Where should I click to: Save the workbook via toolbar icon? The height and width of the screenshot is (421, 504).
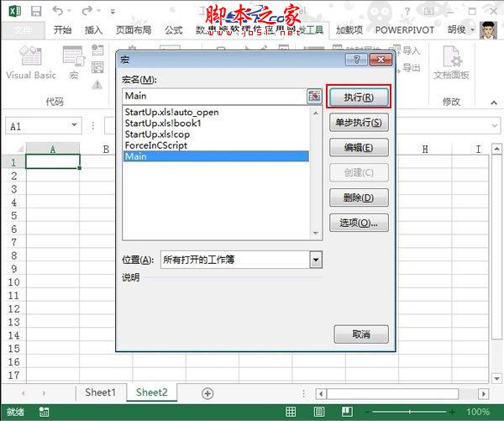point(36,11)
